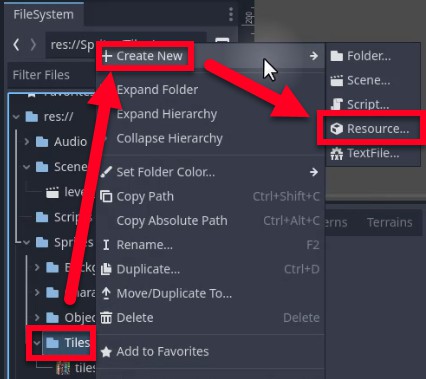Image resolution: width=426 pixels, height=379 pixels.
Task: Click the plus icon beside Create New
Action: tap(107, 56)
